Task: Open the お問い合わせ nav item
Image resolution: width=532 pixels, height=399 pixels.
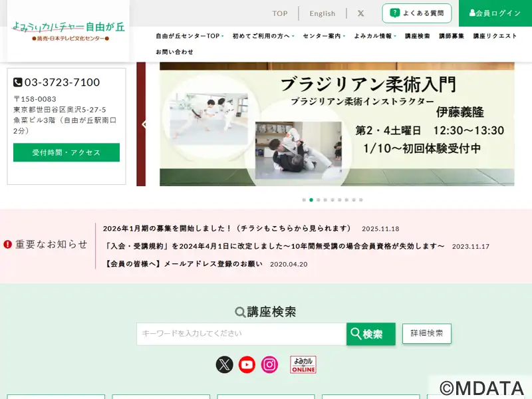Action: click(174, 52)
